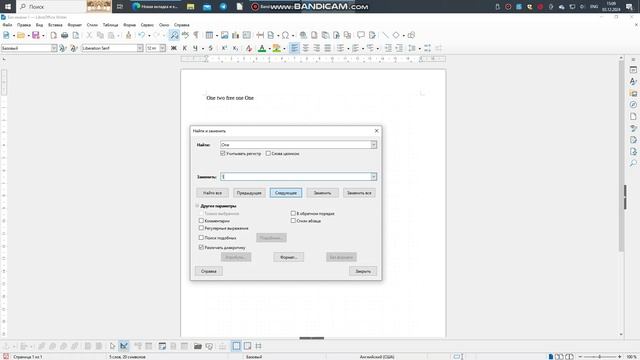The height and width of the screenshot is (360, 640).
Task: Click the highlighting color marker swatch
Action: click(277, 49)
